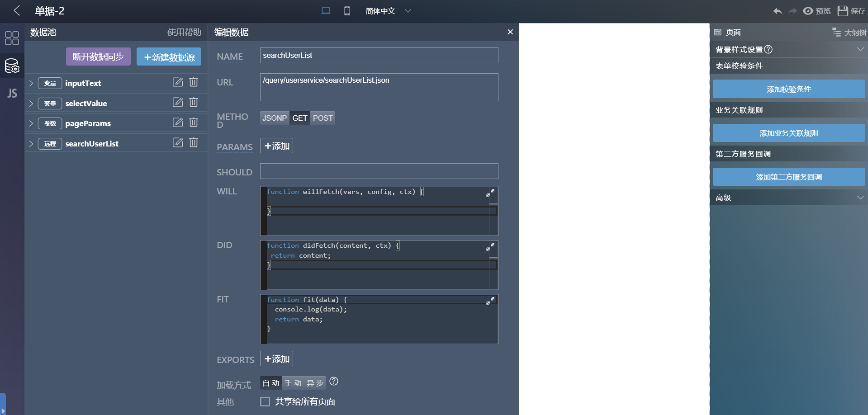Open 预览 preview mode
868x415 pixels.
[x=817, y=11]
